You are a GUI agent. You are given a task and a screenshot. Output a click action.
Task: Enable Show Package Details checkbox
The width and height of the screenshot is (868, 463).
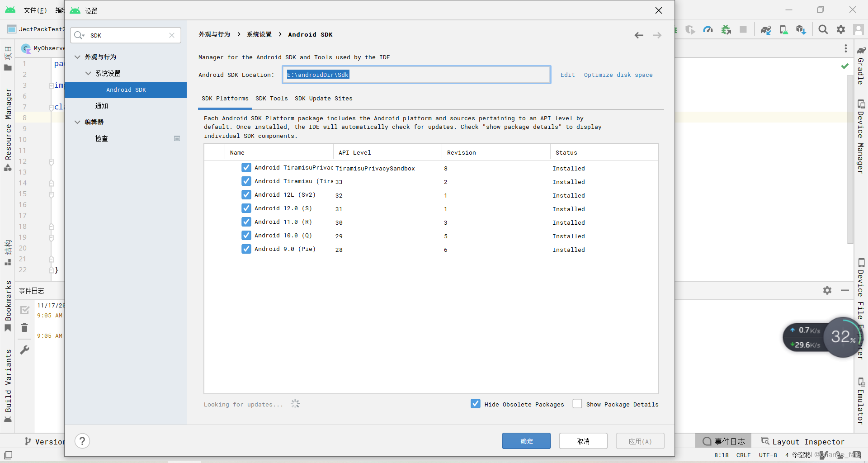(x=577, y=404)
